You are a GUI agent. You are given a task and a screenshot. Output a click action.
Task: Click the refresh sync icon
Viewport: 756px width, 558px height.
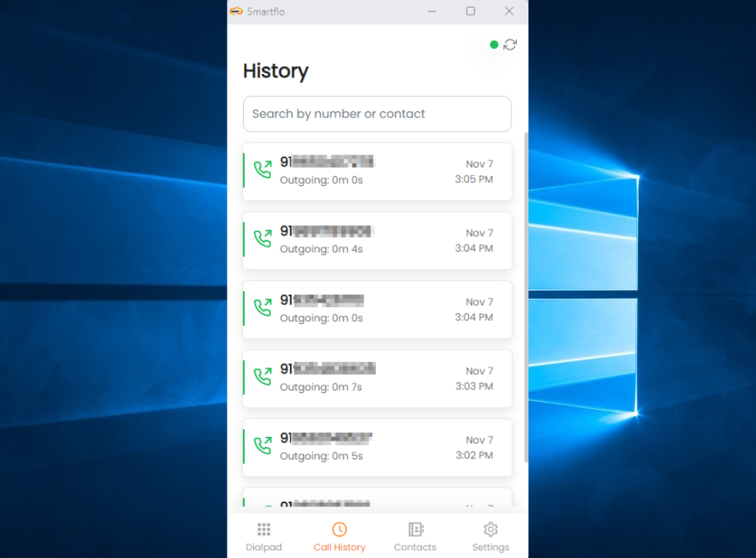click(510, 45)
